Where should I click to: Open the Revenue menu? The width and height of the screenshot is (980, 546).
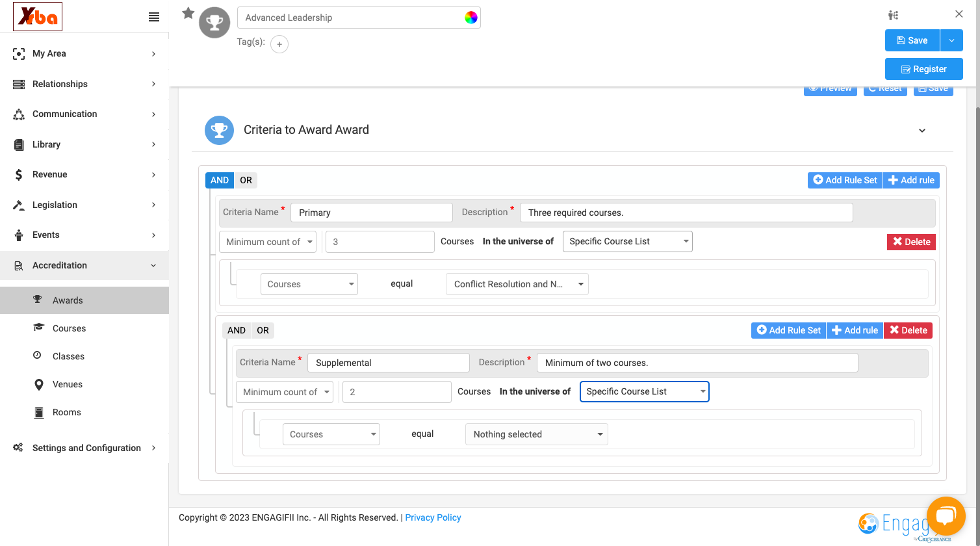click(x=84, y=174)
